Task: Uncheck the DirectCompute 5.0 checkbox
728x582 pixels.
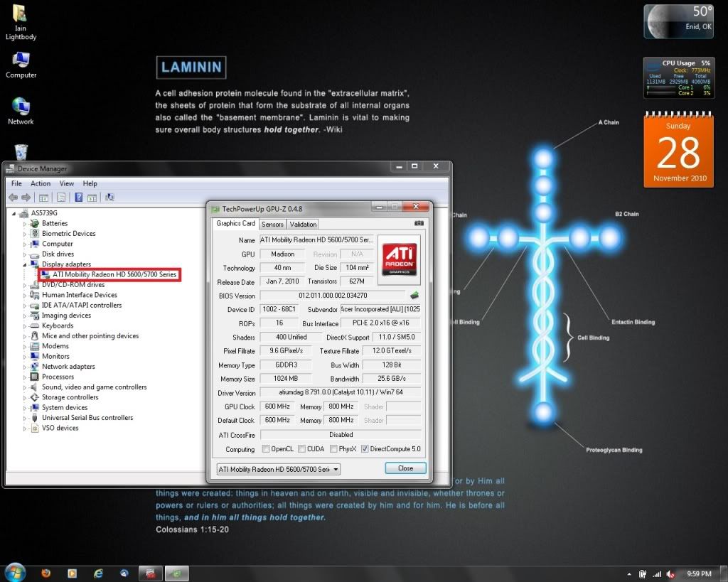Action: pyautogui.click(x=365, y=449)
